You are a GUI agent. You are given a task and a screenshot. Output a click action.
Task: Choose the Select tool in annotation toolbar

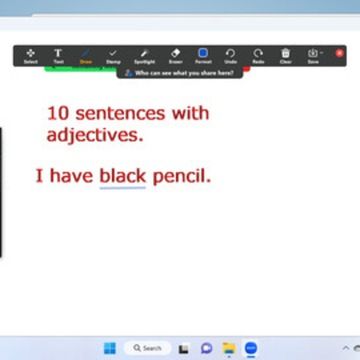coord(31,56)
